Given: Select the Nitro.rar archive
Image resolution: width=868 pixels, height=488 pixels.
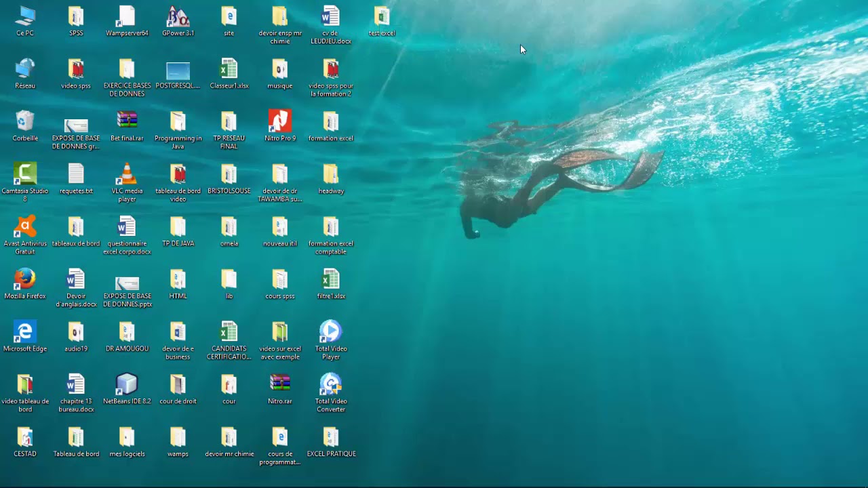Looking at the screenshot, I should point(280,389).
